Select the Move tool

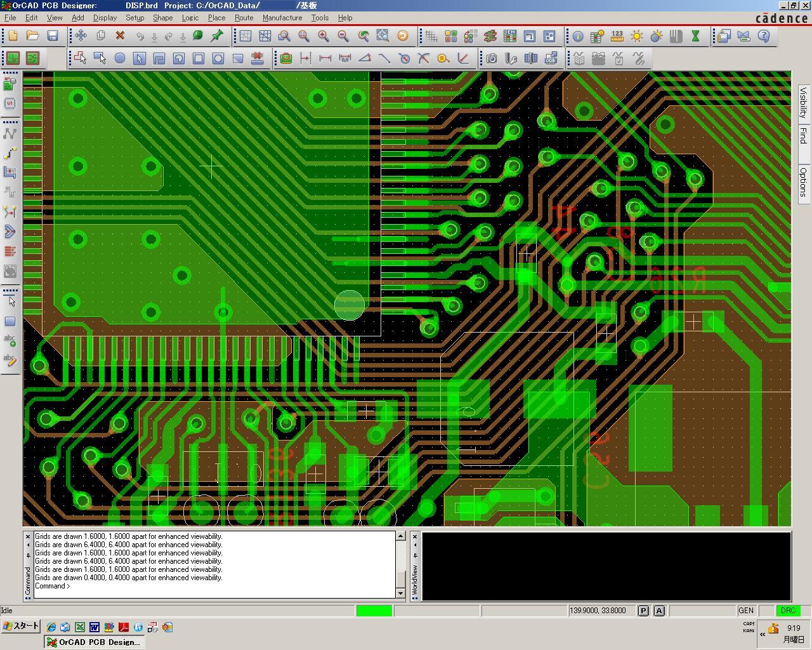[81, 36]
